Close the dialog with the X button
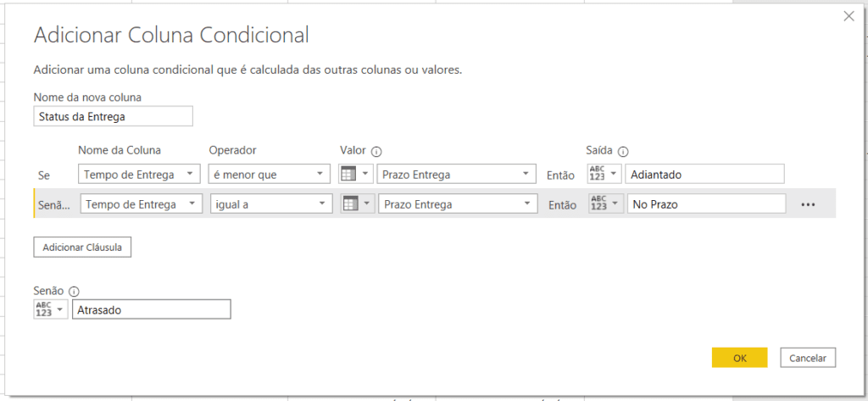Viewport: 868px width, 401px height. (x=849, y=17)
